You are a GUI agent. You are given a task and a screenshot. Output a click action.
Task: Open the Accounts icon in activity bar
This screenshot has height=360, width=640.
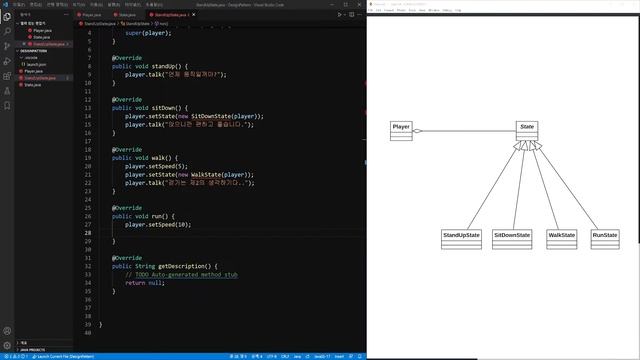(x=7, y=331)
